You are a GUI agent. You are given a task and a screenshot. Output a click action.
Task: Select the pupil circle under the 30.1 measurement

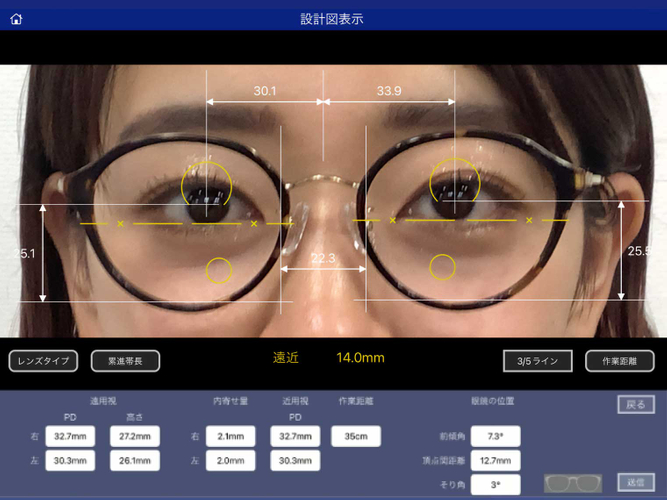click(207, 185)
